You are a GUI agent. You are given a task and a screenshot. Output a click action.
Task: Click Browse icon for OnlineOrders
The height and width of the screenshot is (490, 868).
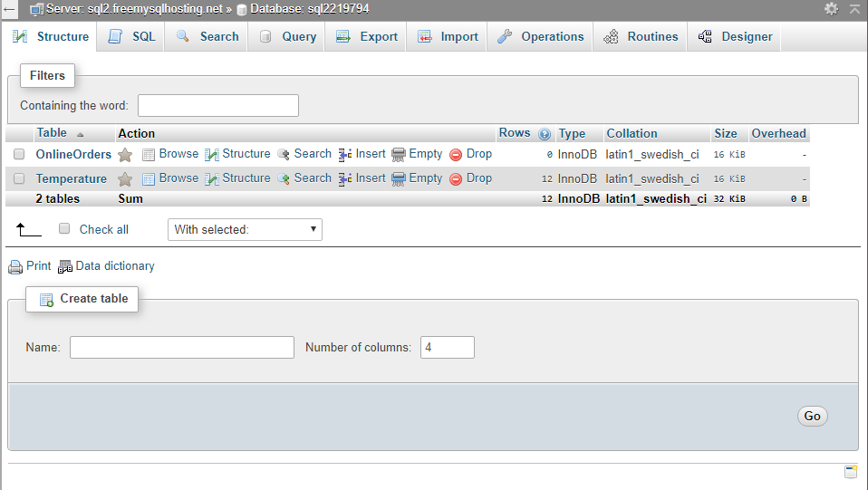149,155
